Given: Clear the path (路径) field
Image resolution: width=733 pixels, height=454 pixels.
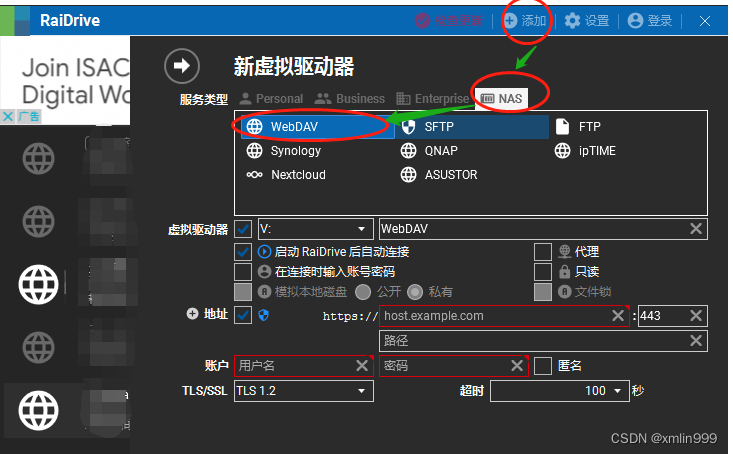Looking at the screenshot, I should click(x=696, y=340).
